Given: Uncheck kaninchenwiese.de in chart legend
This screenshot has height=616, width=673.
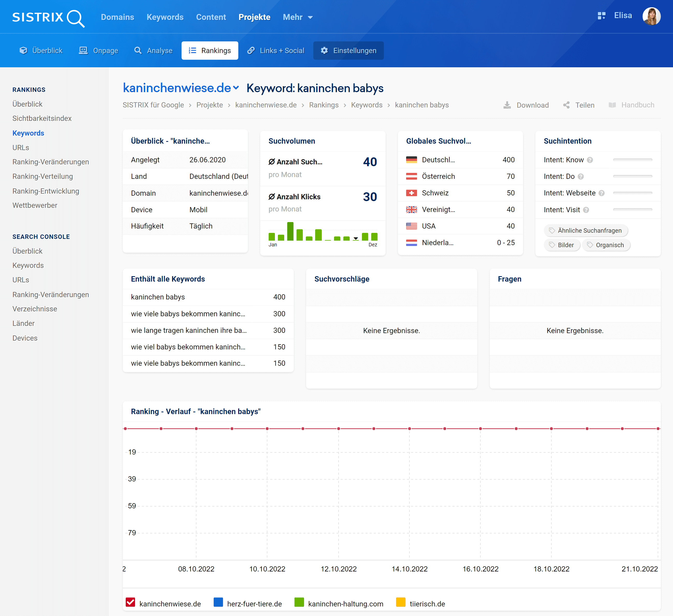Looking at the screenshot, I should tap(130, 602).
